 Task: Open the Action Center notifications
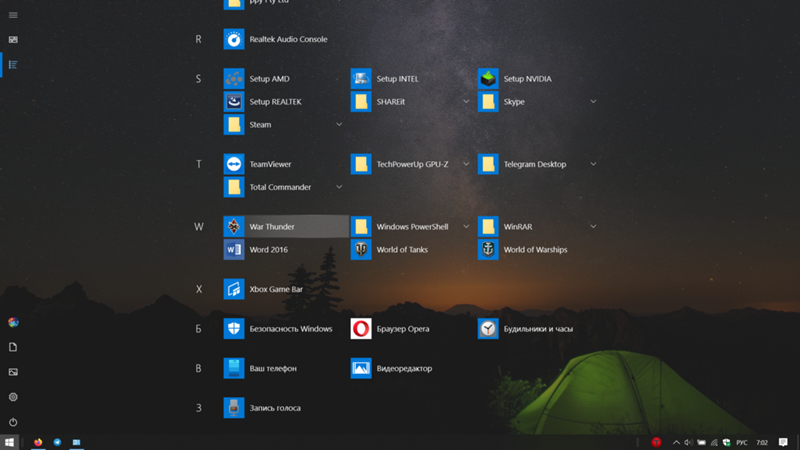click(783, 442)
